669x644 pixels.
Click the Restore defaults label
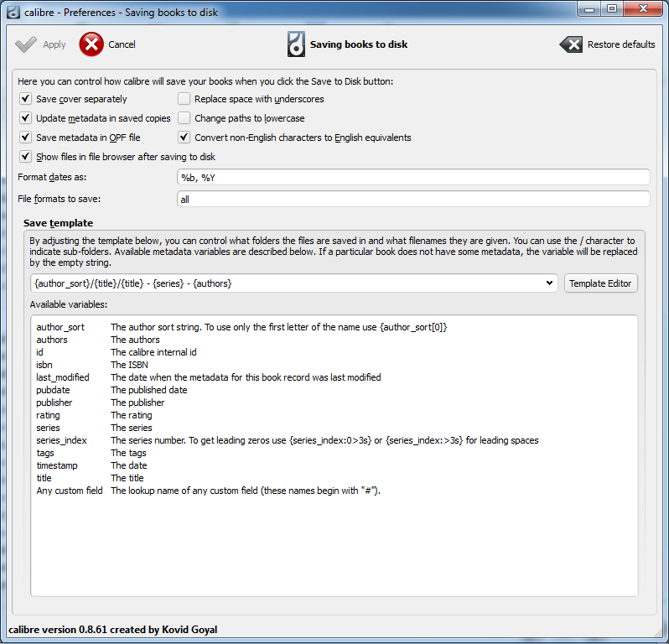[x=621, y=44]
